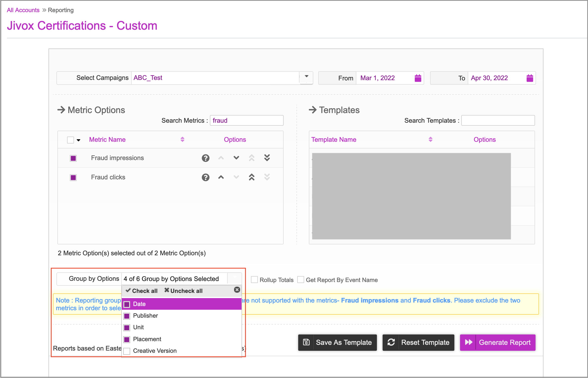
Task: Toggle the Publisher group by option
Action: (x=127, y=316)
